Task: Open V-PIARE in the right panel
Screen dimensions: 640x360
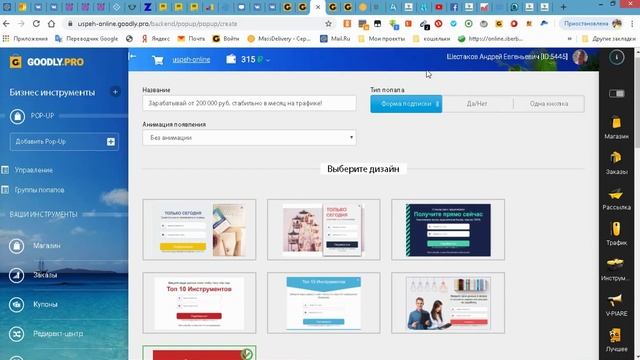Action: point(616,305)
